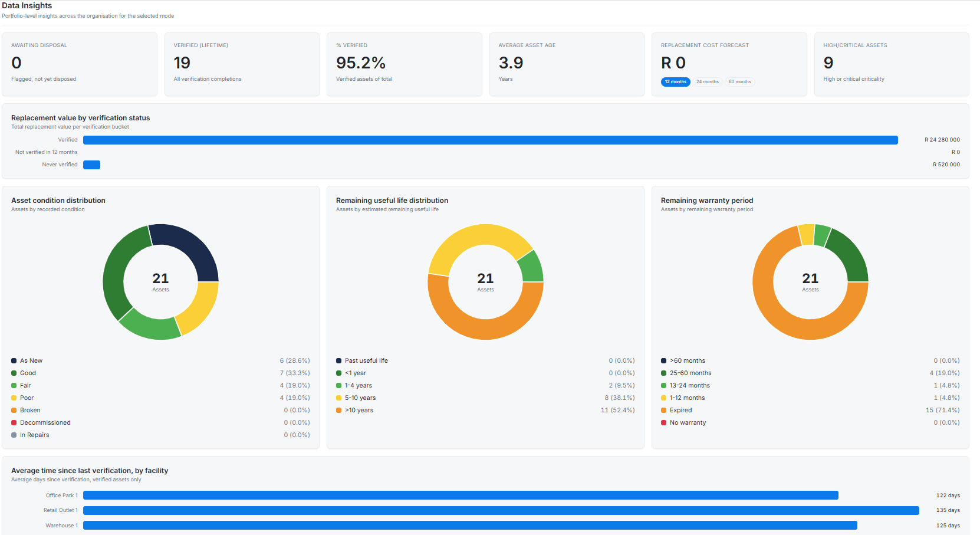The image size is (980, 535).
Task: Open the % Verified card
Action: point(405,64)
